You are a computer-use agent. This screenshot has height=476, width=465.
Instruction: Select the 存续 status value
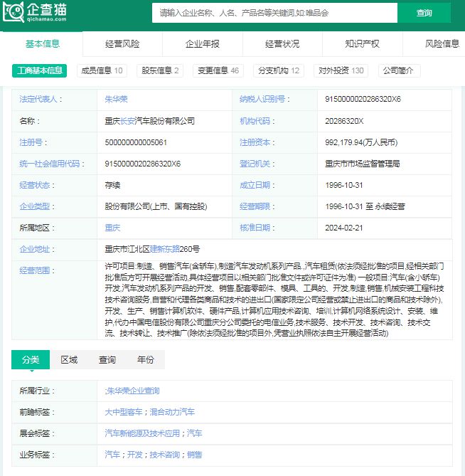pyautogui.click(x=112, y=185)
